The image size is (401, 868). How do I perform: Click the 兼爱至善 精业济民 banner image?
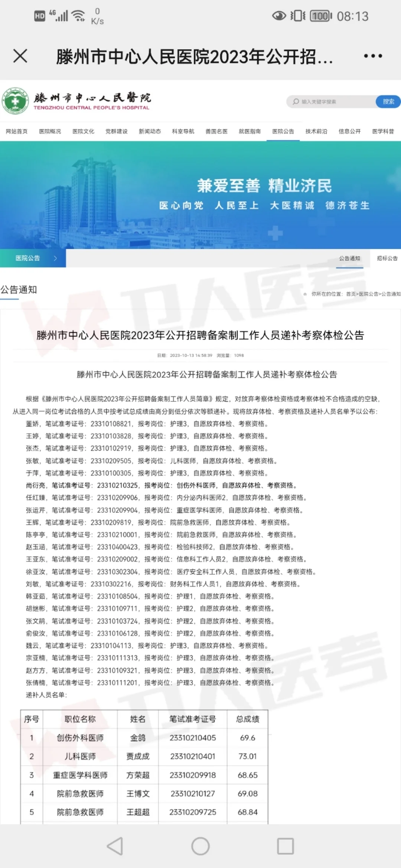200,195
